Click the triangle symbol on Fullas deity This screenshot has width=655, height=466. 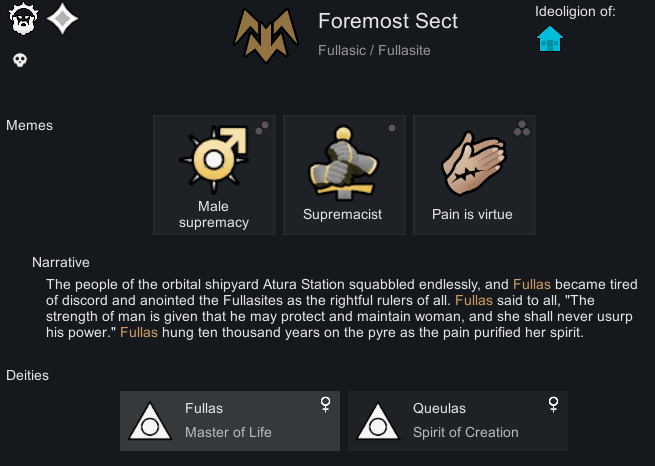(148, 421)
